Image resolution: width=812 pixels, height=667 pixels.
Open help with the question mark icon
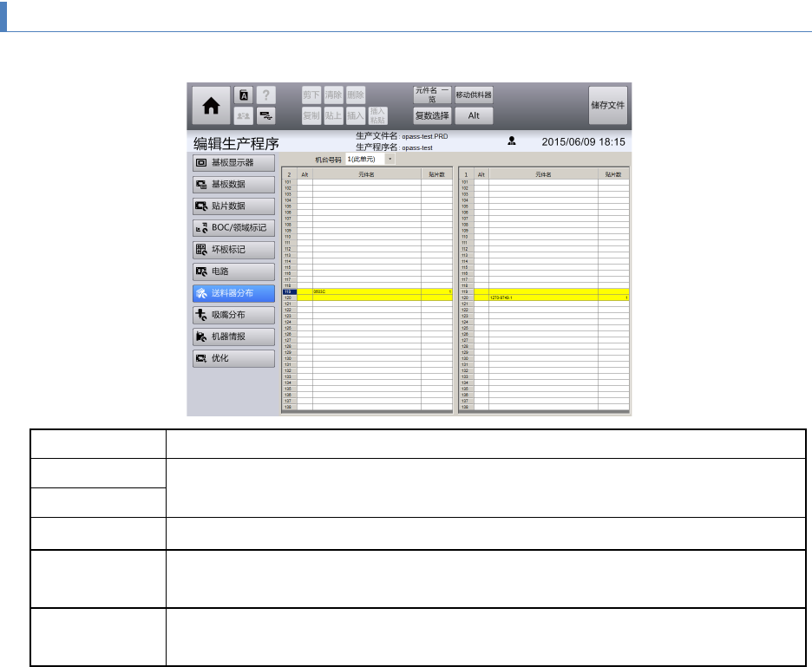point(265,95)
